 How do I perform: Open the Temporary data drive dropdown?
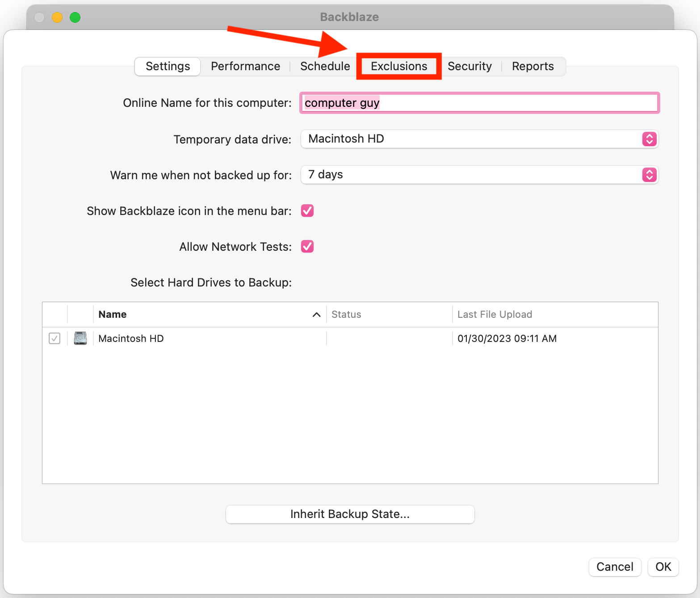click(479, 139)
